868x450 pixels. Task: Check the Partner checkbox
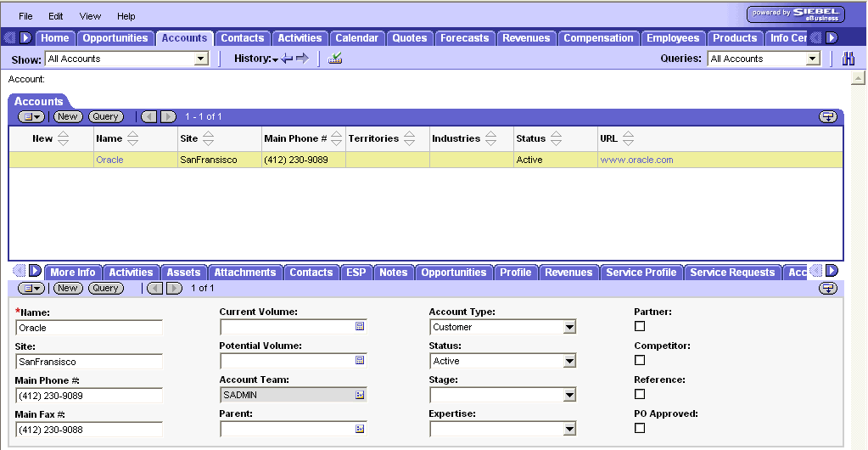pos(640,326)
